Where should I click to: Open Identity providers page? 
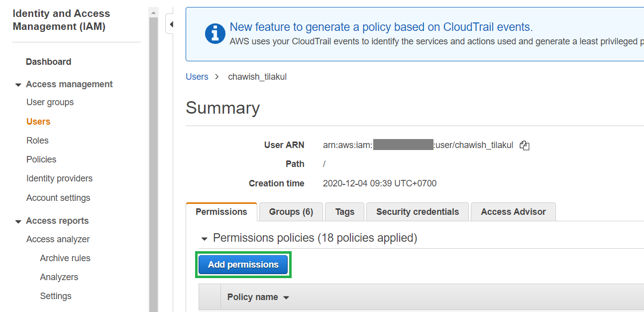click(x=59, y=178)
